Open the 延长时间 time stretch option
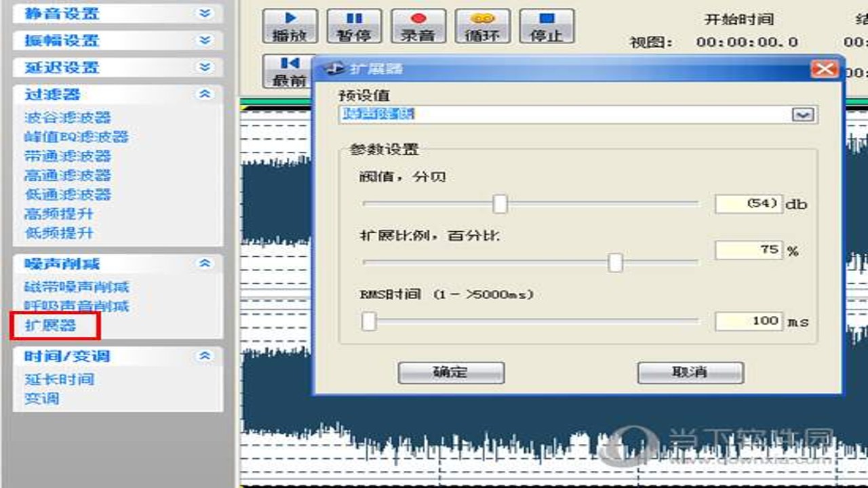Image resolution: width=868 pixels, height=488 pixels. tap(59, 379)
